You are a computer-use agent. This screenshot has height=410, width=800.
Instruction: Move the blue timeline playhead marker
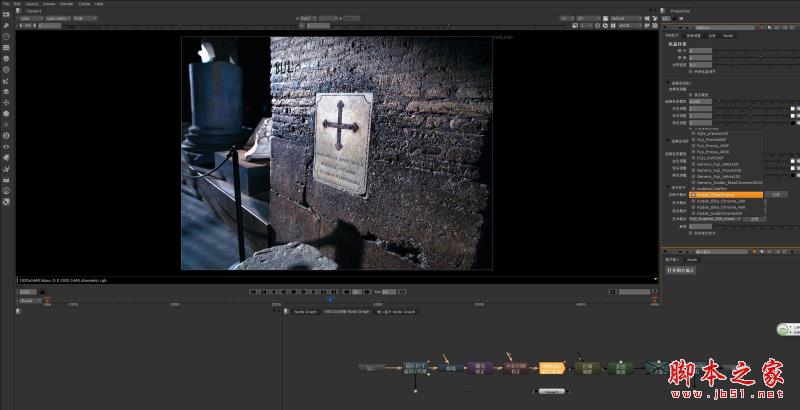coord(330,300)
